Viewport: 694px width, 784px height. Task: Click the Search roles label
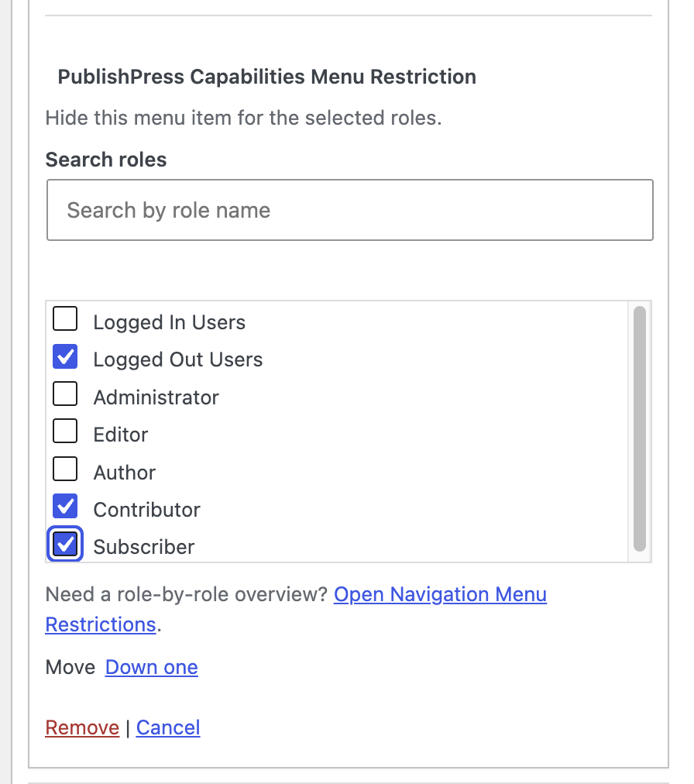(106, 160)
